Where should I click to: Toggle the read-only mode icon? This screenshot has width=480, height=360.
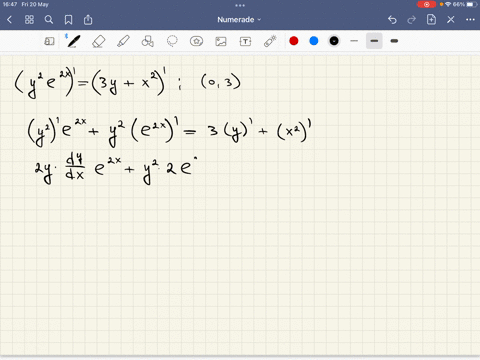[x=49, y=41]
